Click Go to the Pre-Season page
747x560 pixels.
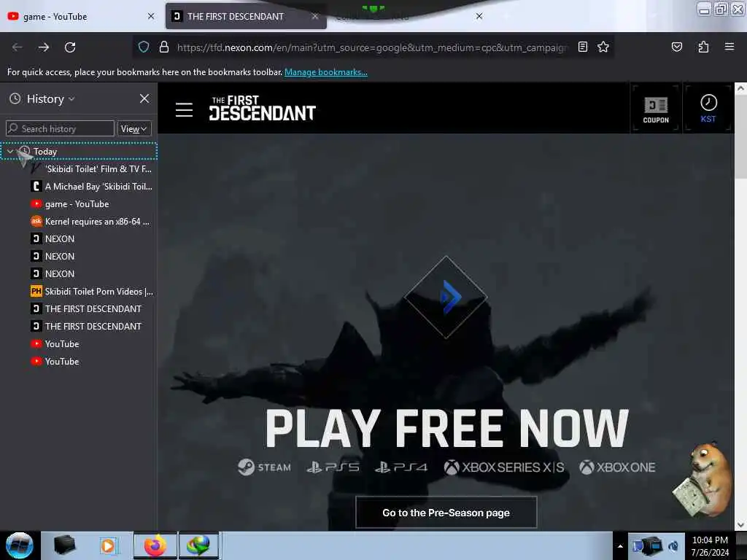(x=446, y=513)
